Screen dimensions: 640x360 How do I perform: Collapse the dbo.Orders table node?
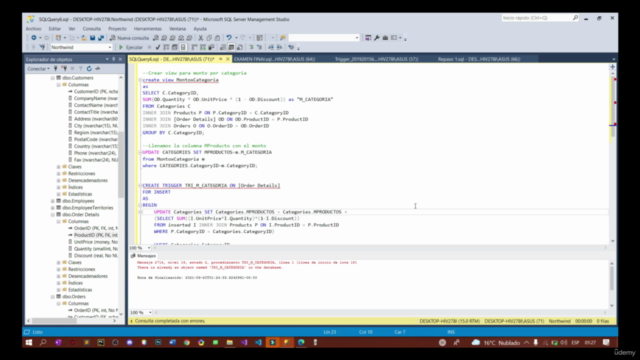pos(53,297)
